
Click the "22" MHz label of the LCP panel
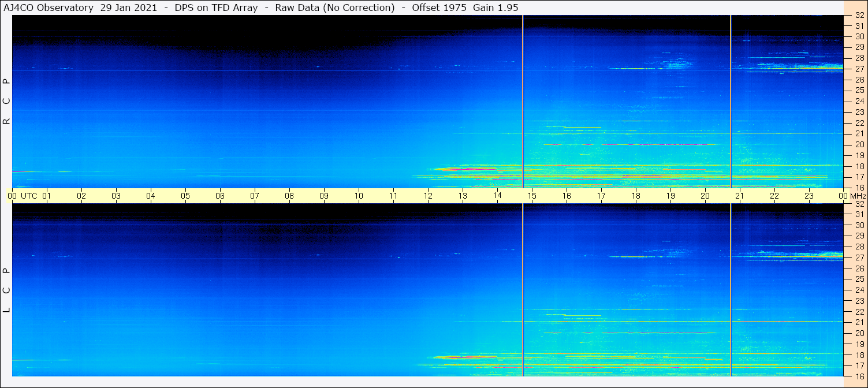click(859, 311)
